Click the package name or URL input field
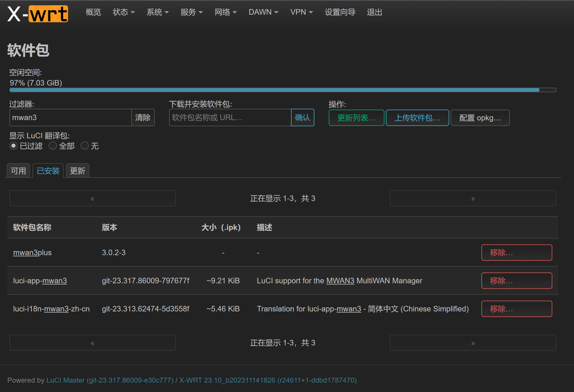Screen dimensions: 574x392 [230, 117]
